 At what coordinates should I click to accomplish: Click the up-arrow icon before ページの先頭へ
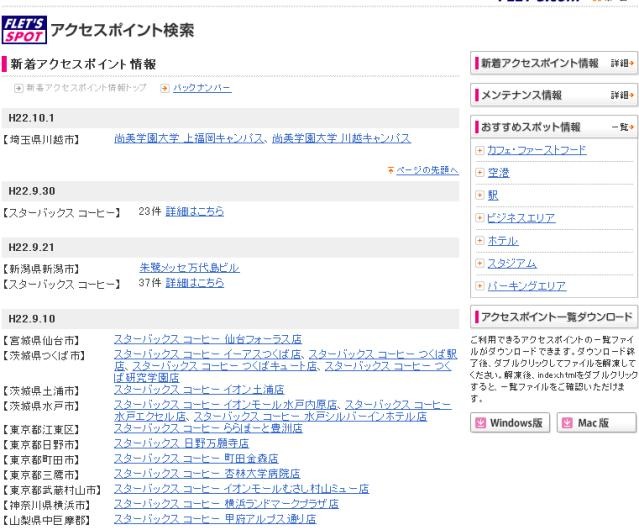point(390,170)
